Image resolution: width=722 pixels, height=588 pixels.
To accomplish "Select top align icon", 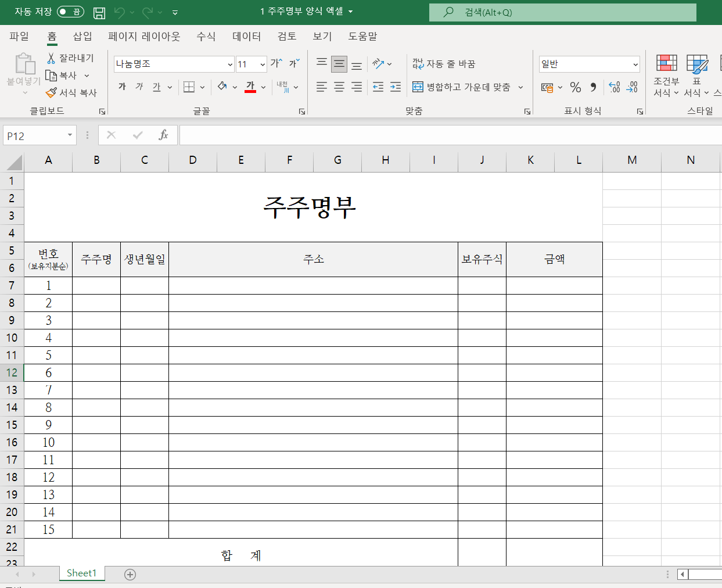I will [322, 63].
